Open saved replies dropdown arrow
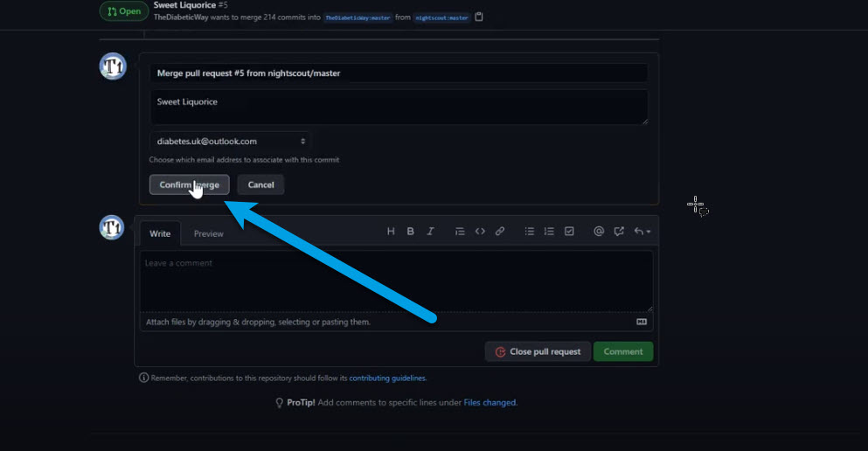The width and height of the screenshot is (868, 451). 642,232
